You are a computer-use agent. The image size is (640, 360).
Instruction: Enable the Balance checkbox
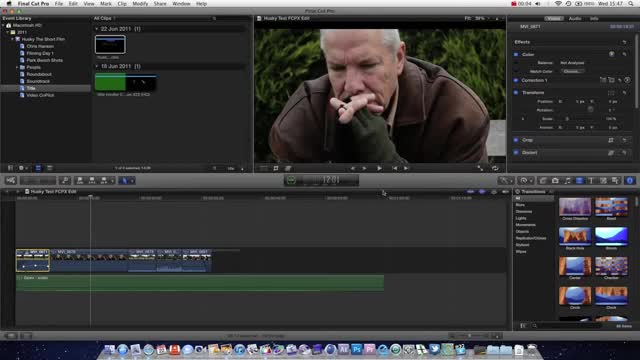pos(516,63)
